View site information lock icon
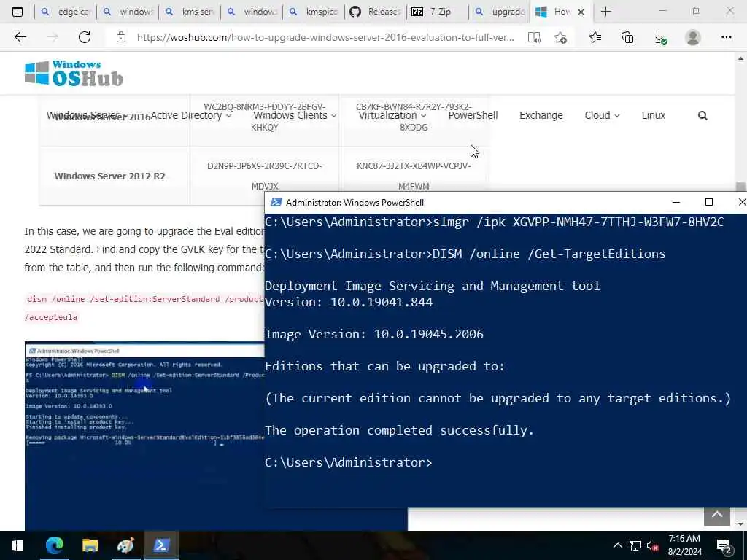The width and height of the screenshot is (747, 560). click(121, 37)
